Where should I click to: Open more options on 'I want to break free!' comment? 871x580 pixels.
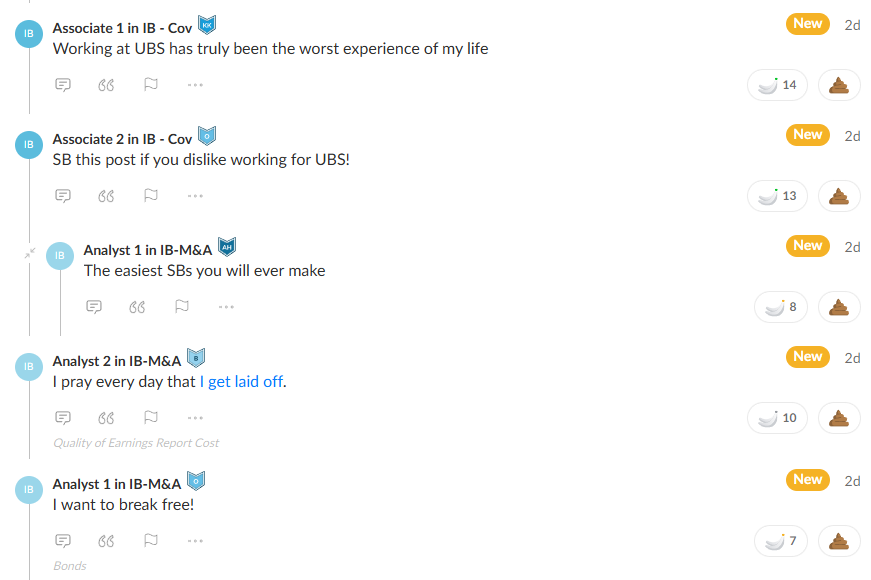[x=195, y=541]
